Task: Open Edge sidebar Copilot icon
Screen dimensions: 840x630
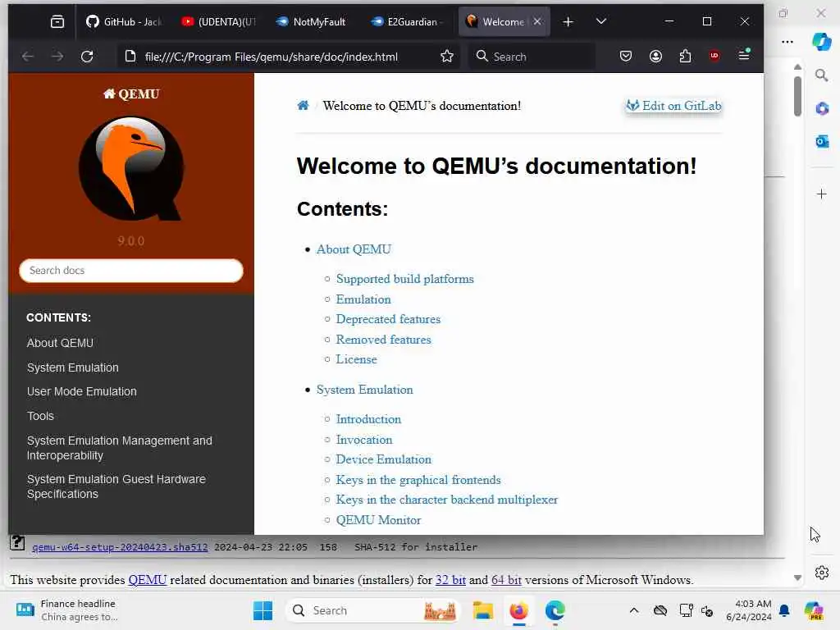Action: [x=821, y=41]
